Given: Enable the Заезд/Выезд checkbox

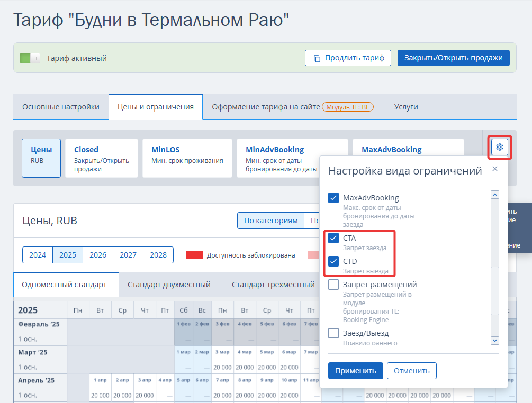Looking at the screenshot, I should coord(333,333).
